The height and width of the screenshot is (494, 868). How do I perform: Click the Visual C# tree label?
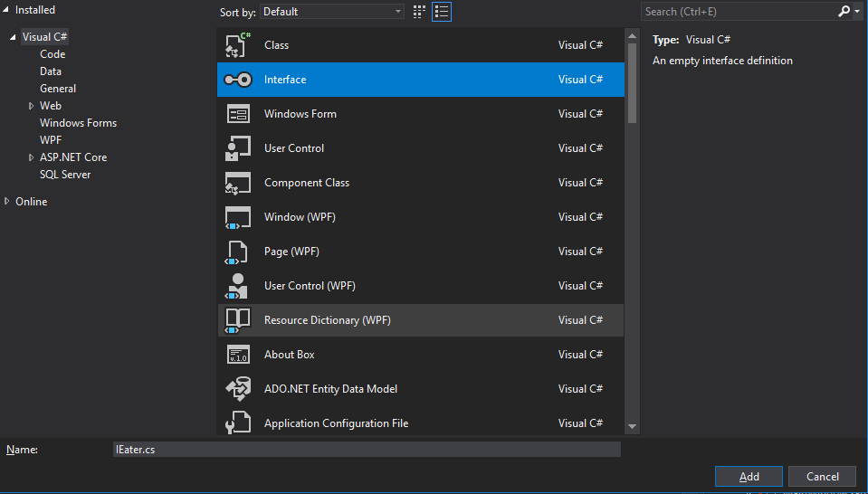45,37
